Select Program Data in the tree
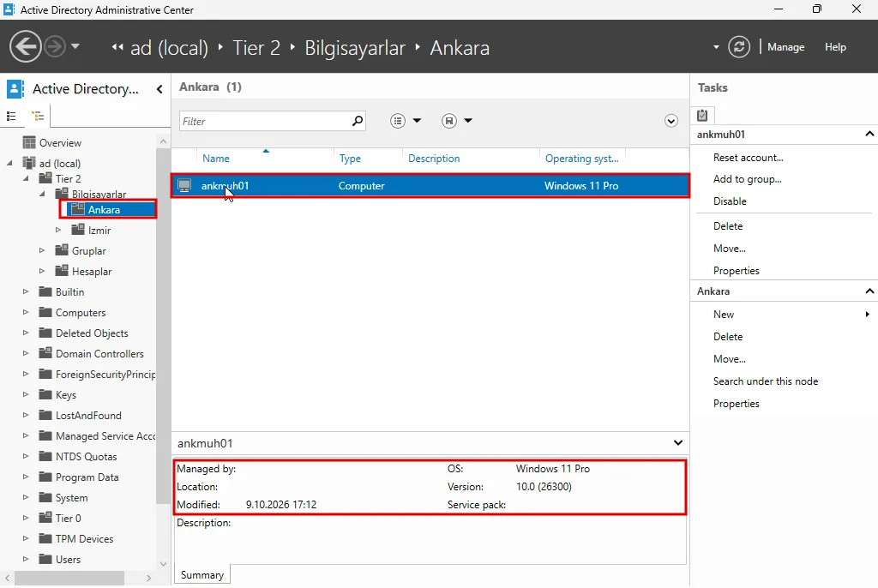The image size is (878, 588). (87, 477)
